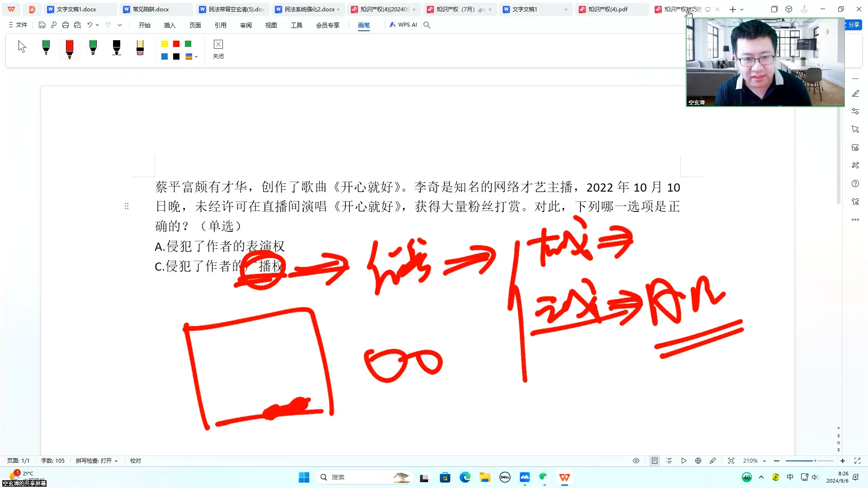
Task: Select the first green pen tool
Action: pos(46,47)
